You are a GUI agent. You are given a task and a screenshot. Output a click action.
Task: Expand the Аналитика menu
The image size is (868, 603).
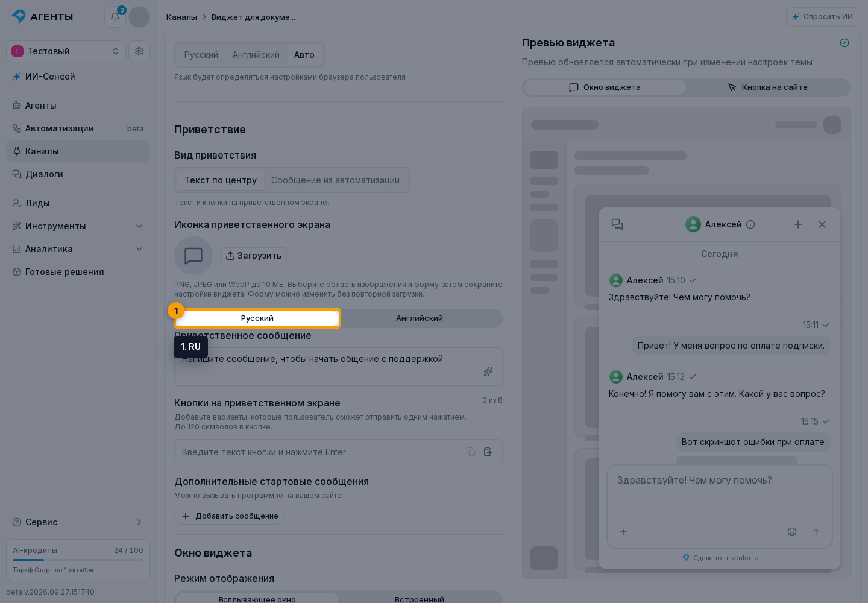(78, 249)
